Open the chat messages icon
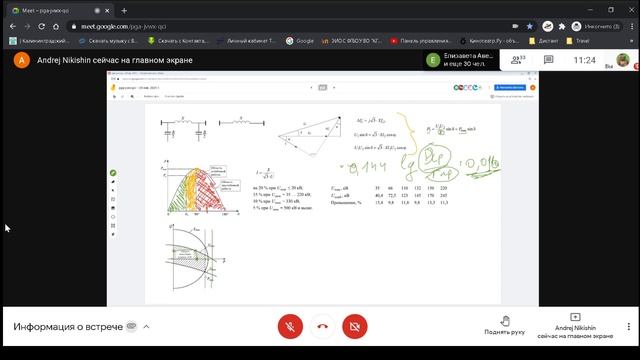Screen dimensions: 640x360 tap(548, 60)
